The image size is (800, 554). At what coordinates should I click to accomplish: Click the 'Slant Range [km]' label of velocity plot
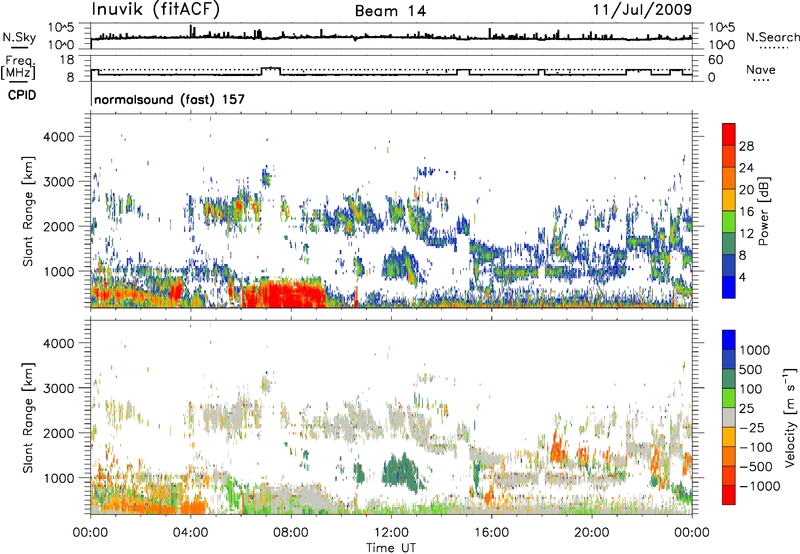pyautogui.click(x=28, y=417)
